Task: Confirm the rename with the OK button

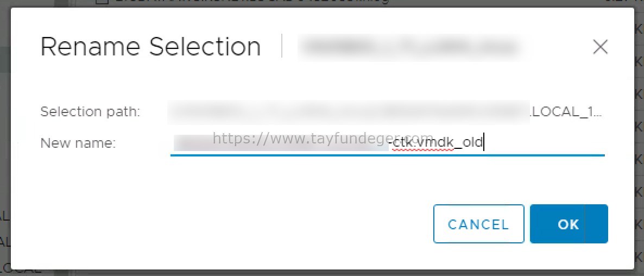Action: [569, 224]
